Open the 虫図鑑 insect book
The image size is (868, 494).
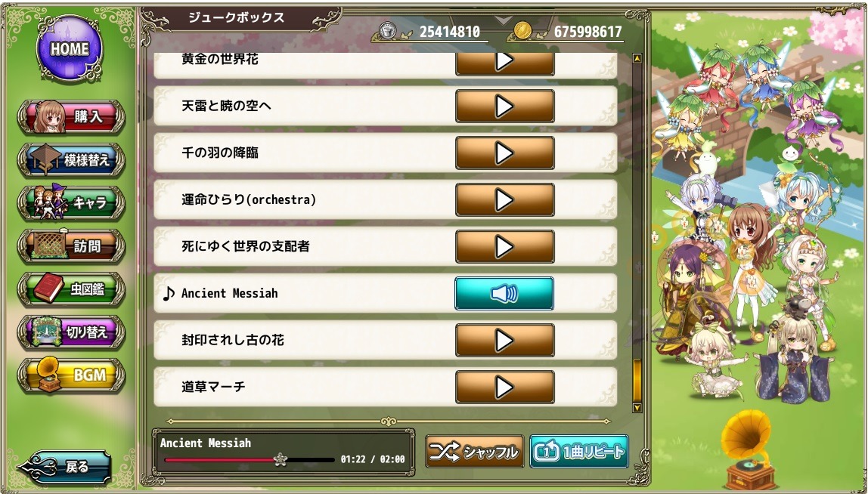pyautogui.click(x=71, y=289)
